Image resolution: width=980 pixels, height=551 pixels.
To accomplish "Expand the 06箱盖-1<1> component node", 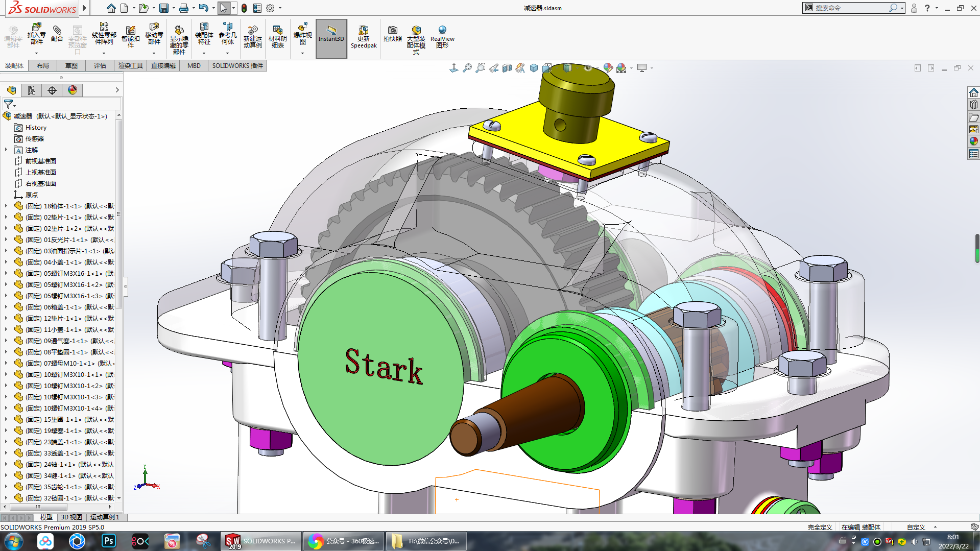I will pos(6,307).
